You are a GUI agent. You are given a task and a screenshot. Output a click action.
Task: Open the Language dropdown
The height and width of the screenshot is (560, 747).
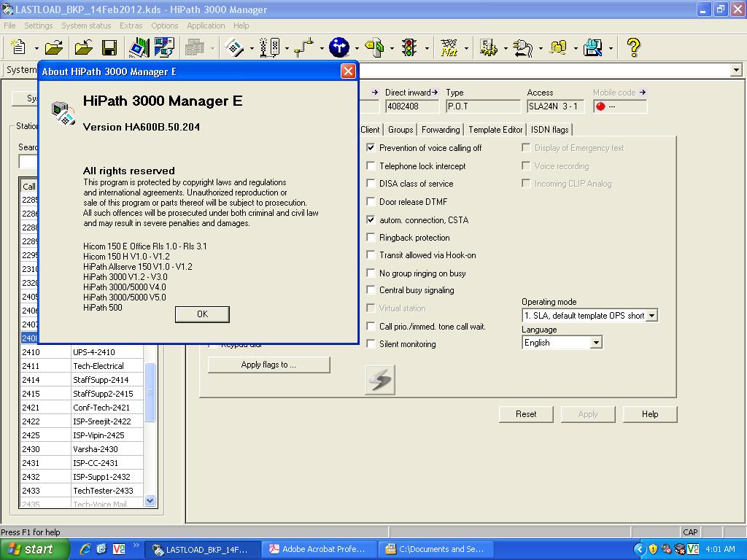(595, 341)
